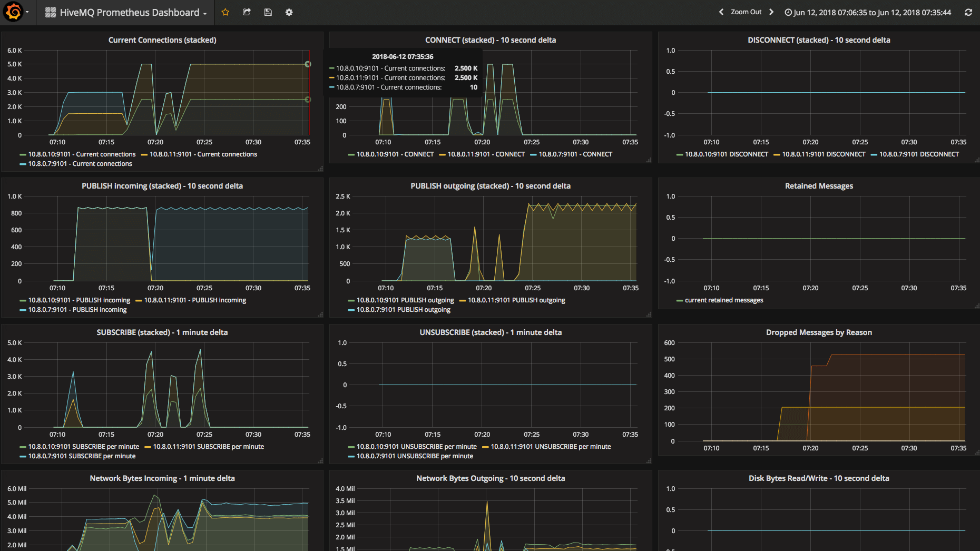Viewport: 980px width, 551px height.
Task: Open the time range picker
Action: 868,12
